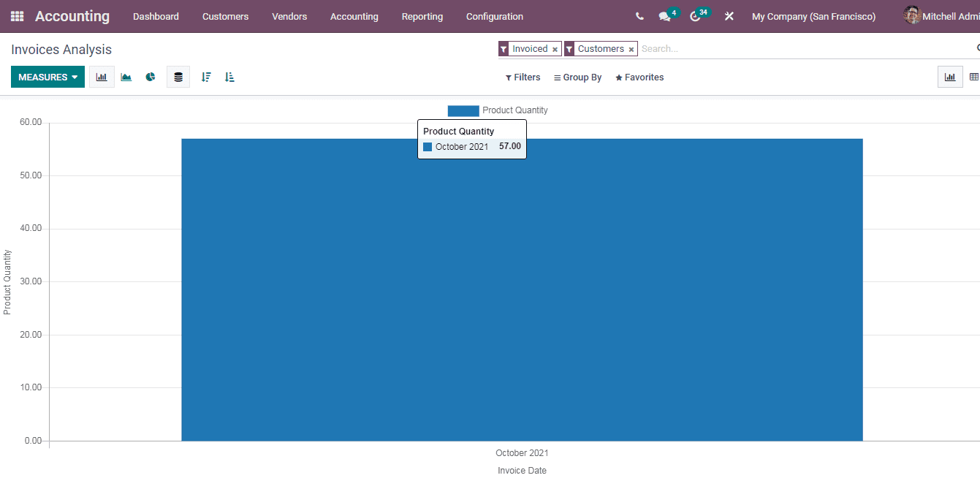Screen dimensions: 980x478
Task: Expand the Group By menu
Action: [x=577, y=77]
